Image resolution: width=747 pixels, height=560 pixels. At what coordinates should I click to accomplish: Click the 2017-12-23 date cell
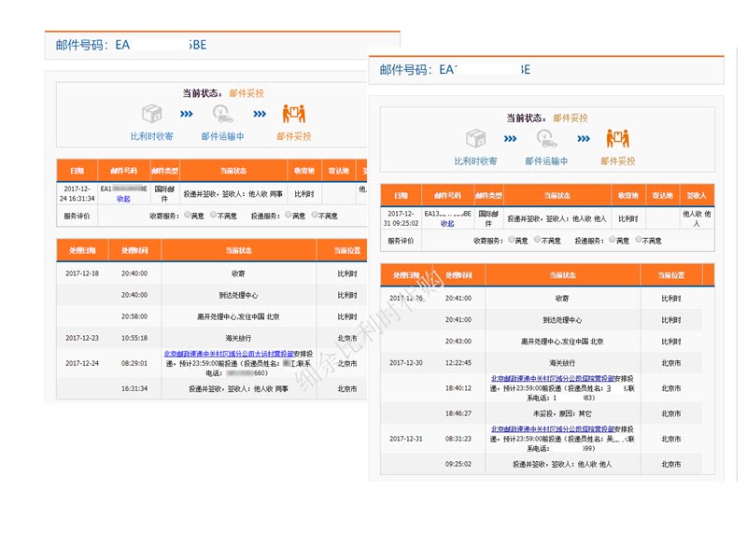(x=82, y=338)
